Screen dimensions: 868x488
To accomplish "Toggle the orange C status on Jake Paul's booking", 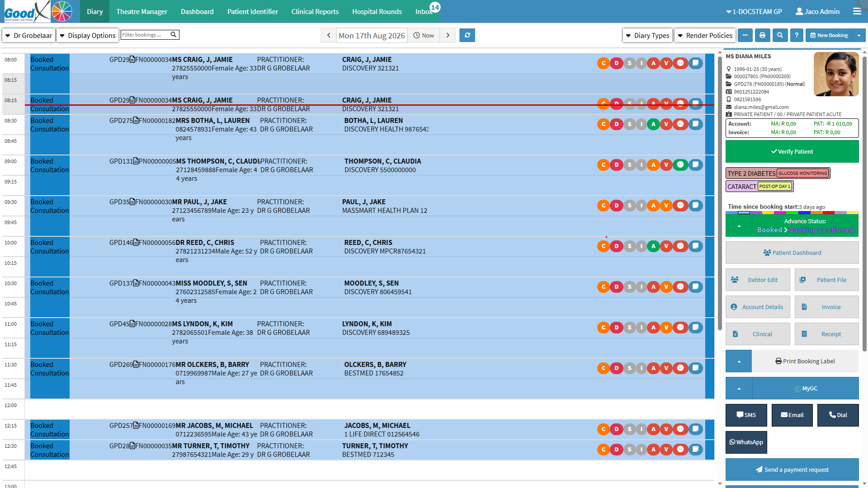I will point(604,205).
